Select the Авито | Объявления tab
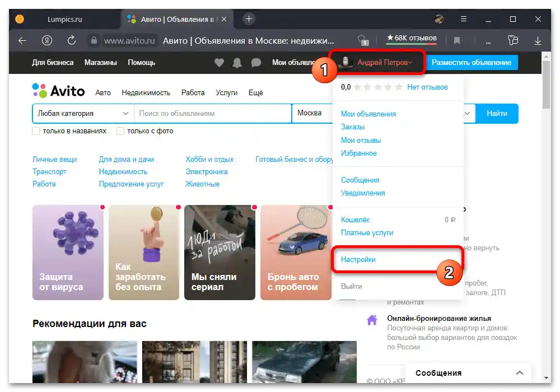Screen dimensions: 560x392 click(x=177, y=19)
